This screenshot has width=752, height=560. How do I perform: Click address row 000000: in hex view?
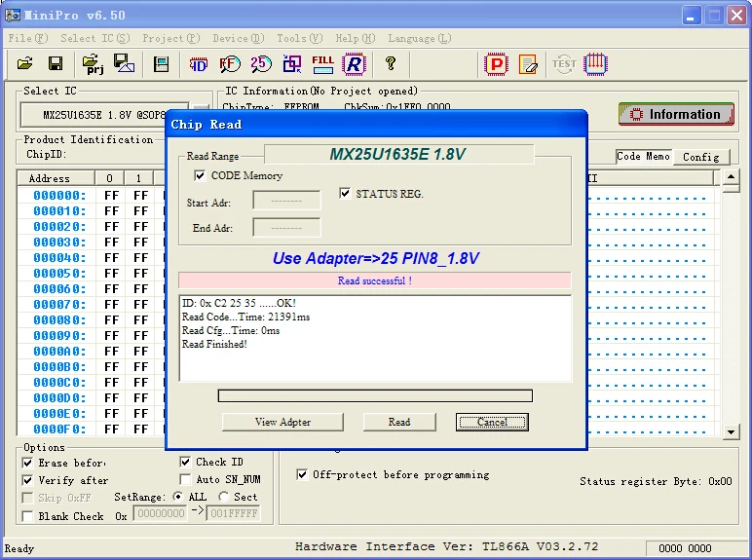[x=59, y=196]
